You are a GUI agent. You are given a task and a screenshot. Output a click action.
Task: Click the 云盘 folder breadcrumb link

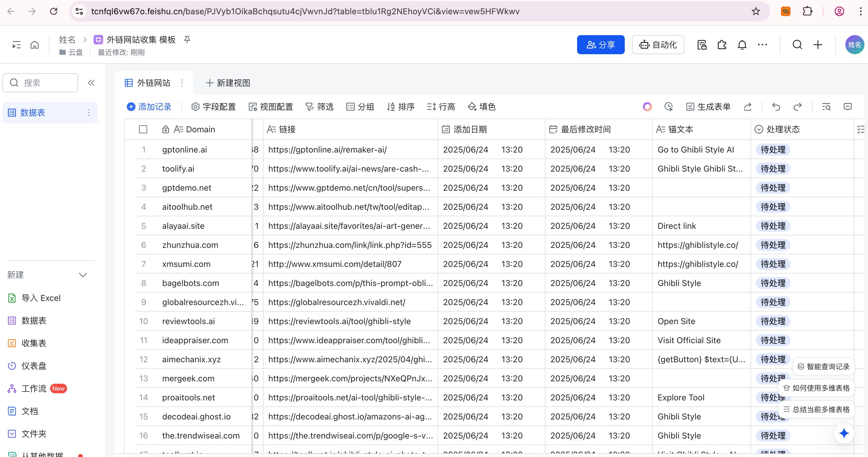click(71, 52)
